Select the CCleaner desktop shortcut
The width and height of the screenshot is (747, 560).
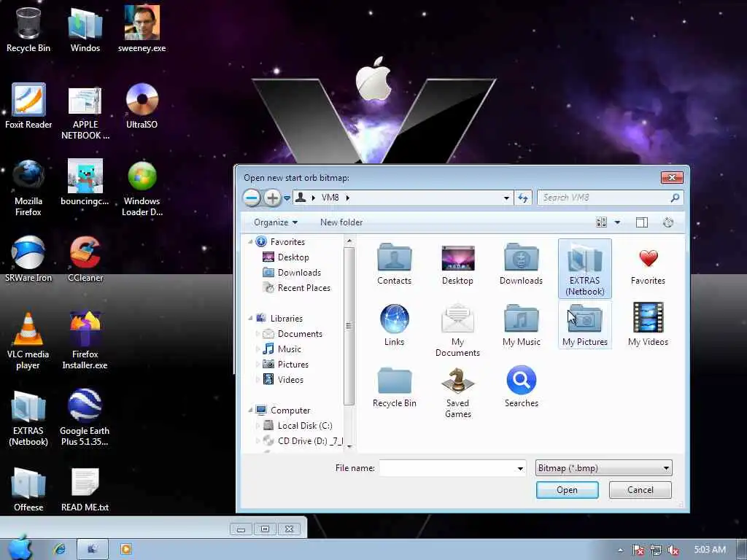tap(85, 260)
